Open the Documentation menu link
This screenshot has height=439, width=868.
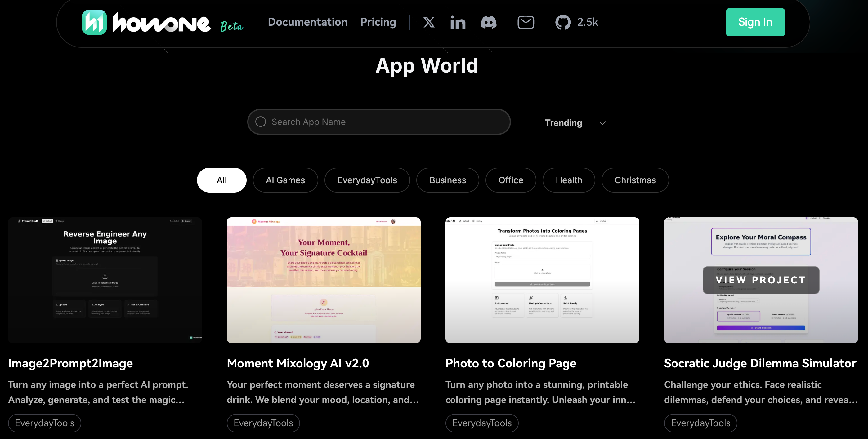(x=307, y=22)
